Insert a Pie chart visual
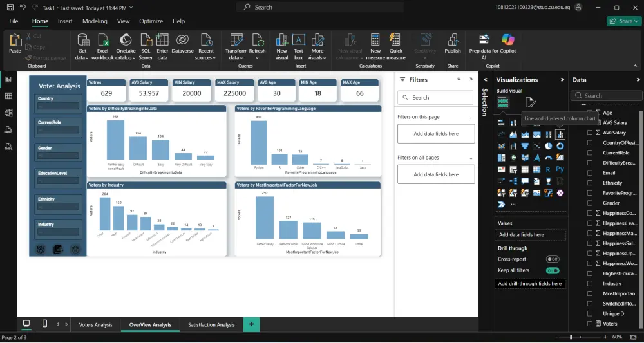This screenshot has width=644, height=343. point(548,145)
